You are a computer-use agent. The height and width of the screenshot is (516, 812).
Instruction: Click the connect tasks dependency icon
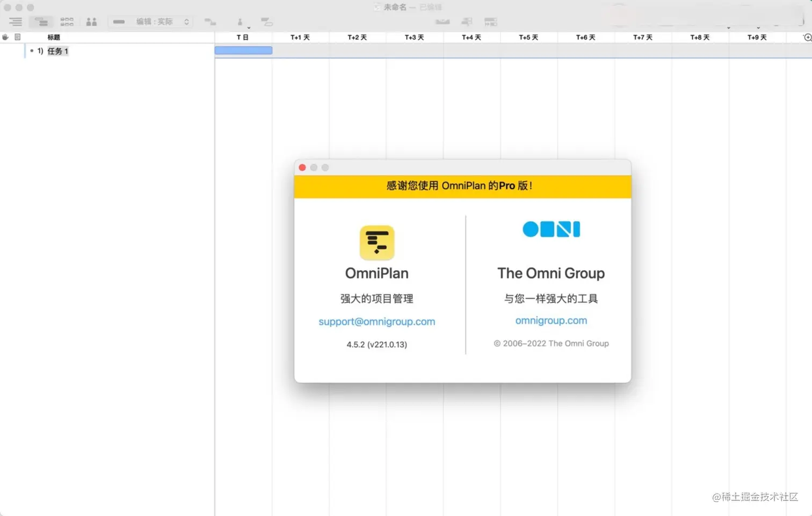(211, 21)
